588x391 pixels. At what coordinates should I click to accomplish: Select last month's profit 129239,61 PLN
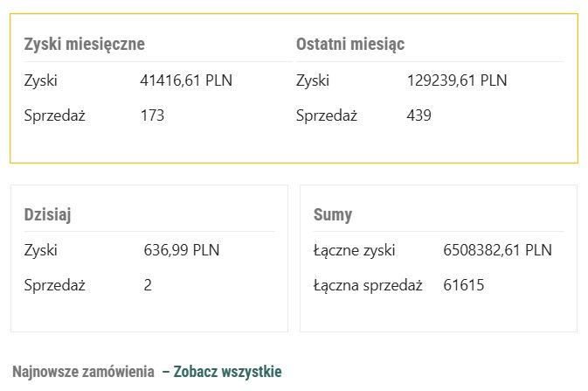point(456,81)
